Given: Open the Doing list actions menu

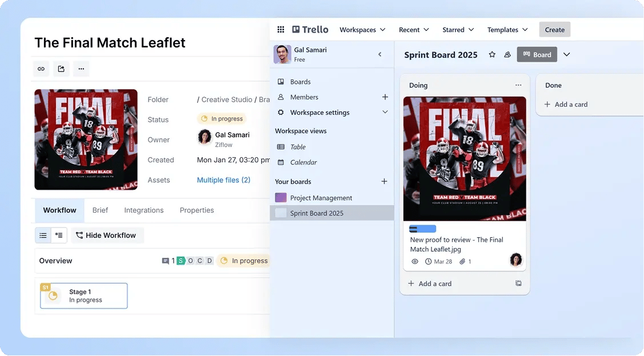Looking at the screenshot, I should [518, 85].
